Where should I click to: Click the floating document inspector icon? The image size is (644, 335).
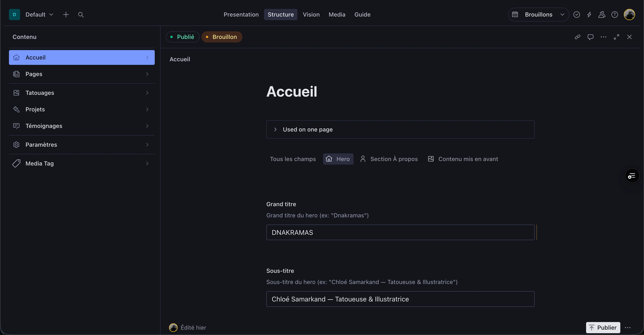pos(632,176)
